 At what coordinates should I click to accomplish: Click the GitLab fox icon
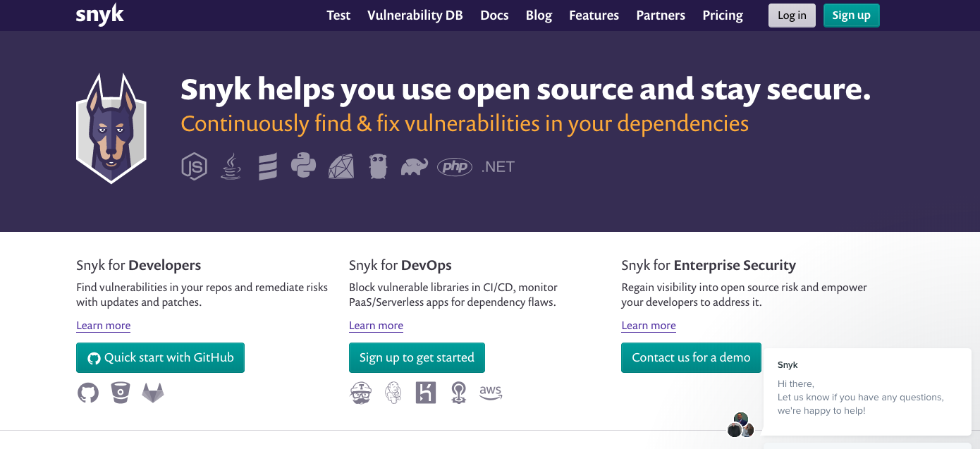tap(153, 393)
